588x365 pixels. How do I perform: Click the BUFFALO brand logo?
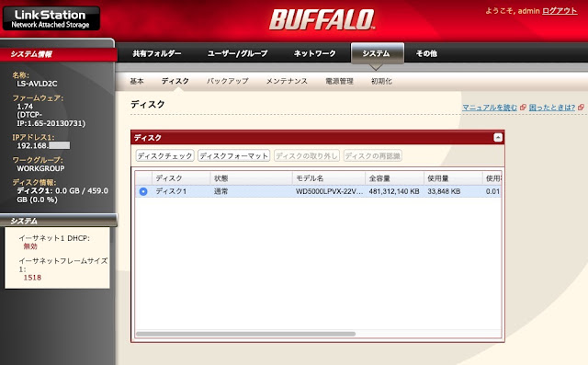click(x=322, y=19)
